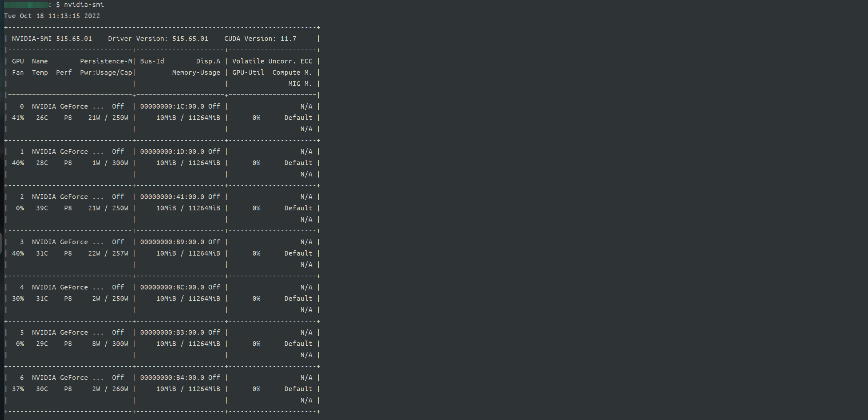Image resolution: width=868 pixels, height=420 pixels.
Task: Click temperature value '30C'
Action: (42, 389)
